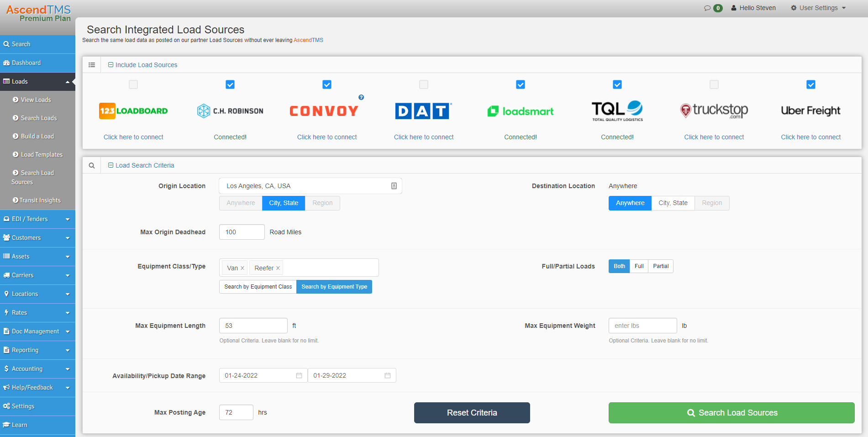
Task: Click the Convoy logo
Action: click(x=324, y=111)
